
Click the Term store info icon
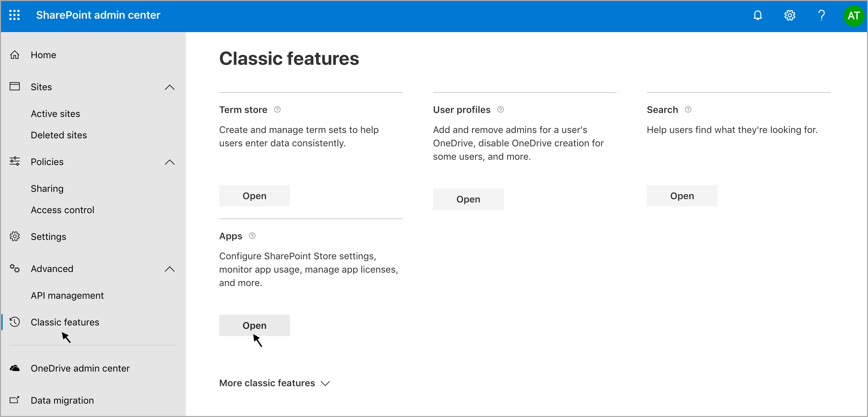pos(277,110)
